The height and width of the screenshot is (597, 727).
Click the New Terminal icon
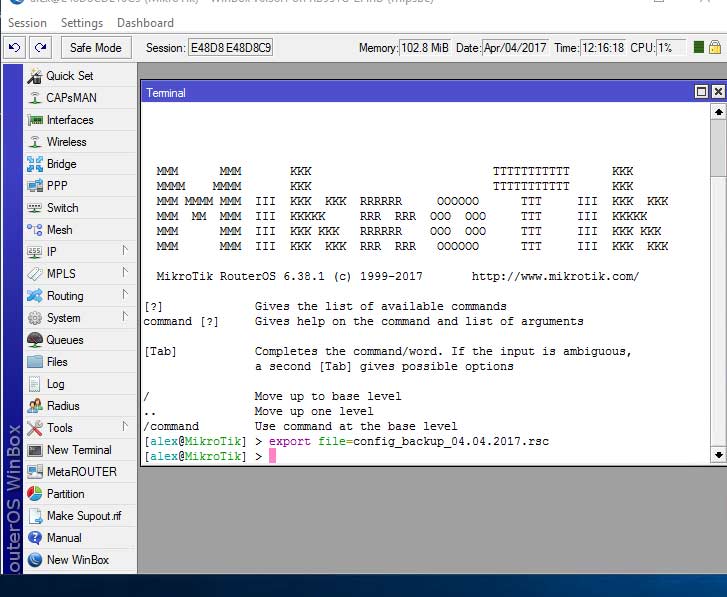point(35,450)
